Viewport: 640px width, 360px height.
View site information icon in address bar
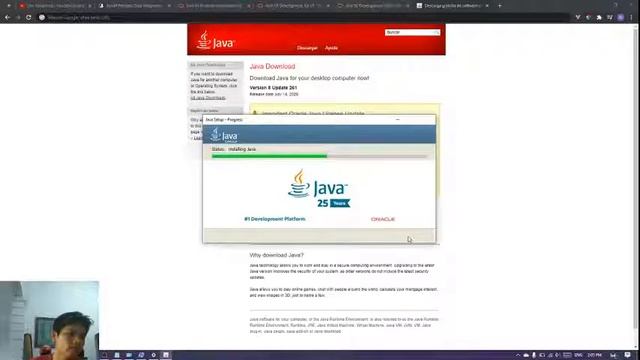[x=42, y=18]
